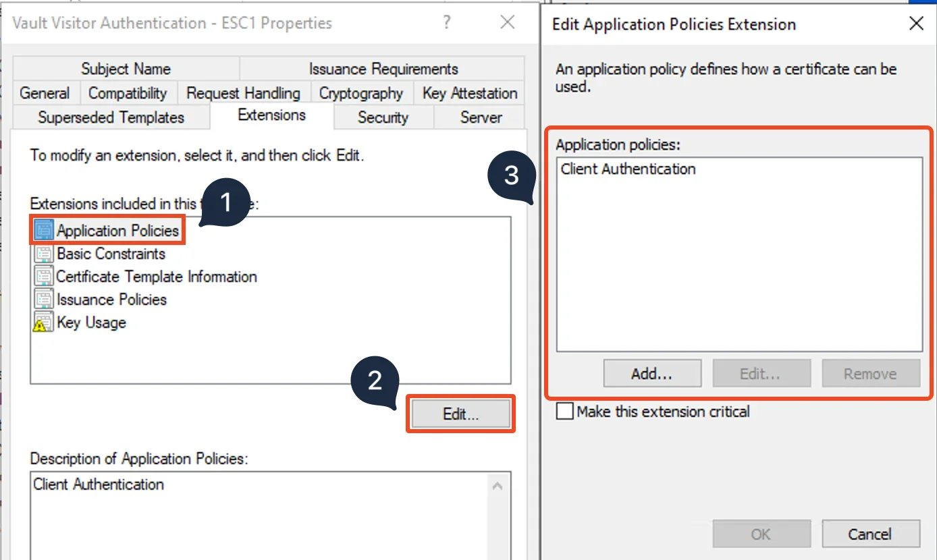Select the Extensions tab

pyautogui.click(x=271, y=115)
